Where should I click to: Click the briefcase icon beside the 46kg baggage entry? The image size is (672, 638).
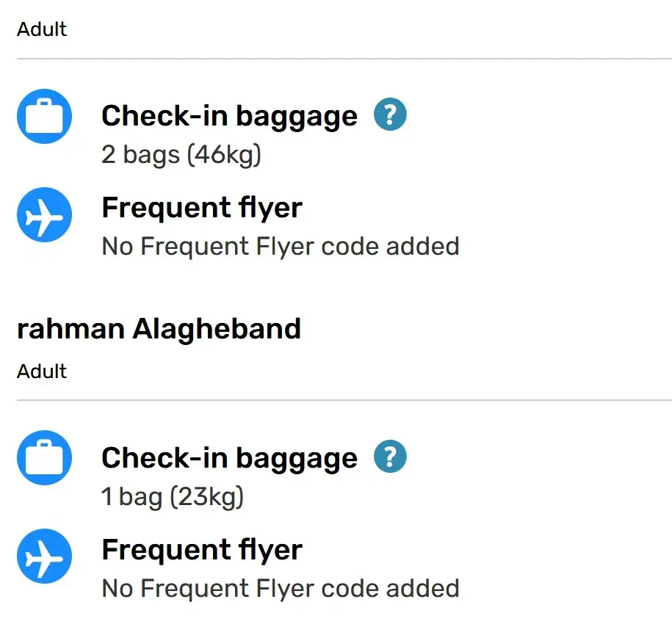tap(44, 116)
